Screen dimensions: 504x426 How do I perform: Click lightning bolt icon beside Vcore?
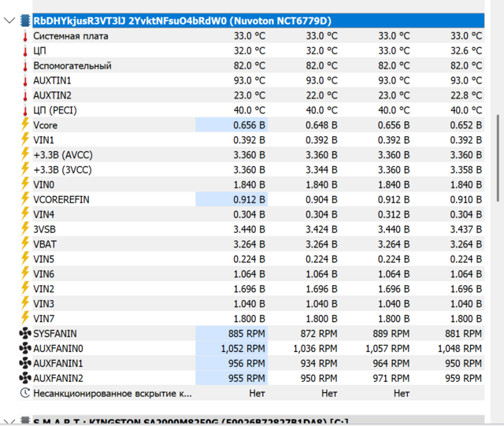24,125
